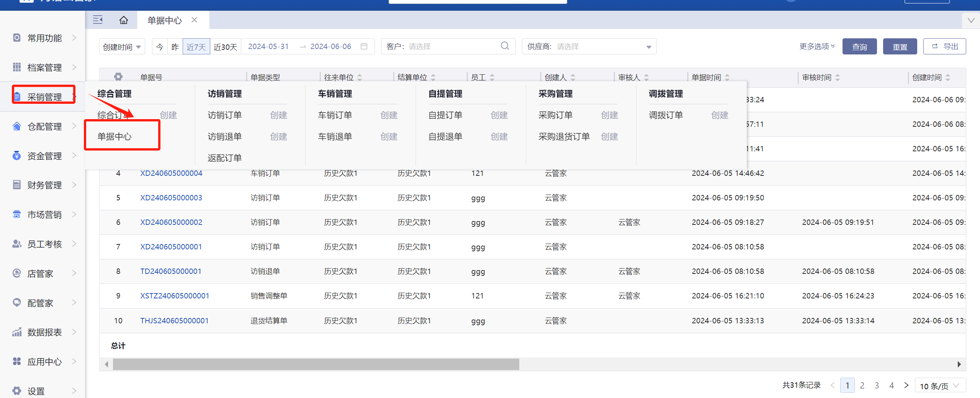
Task: Select the 近30天 quick date filter
Action: [x=225, y=47]
